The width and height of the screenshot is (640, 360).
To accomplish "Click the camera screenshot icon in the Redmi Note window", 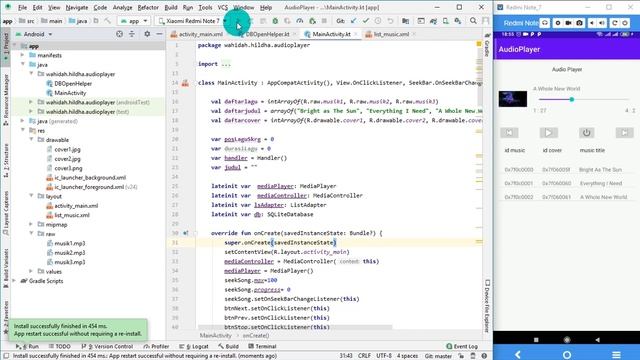I will [x=579, y=23].
